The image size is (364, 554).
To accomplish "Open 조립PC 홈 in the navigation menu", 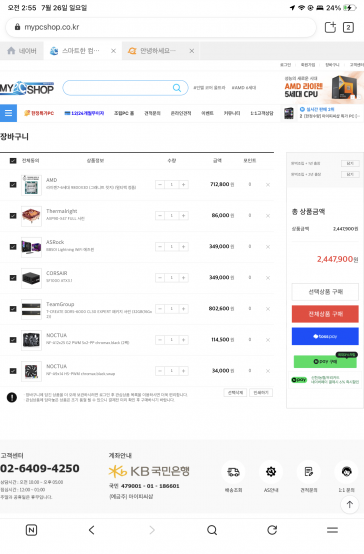I will [124, 113].
